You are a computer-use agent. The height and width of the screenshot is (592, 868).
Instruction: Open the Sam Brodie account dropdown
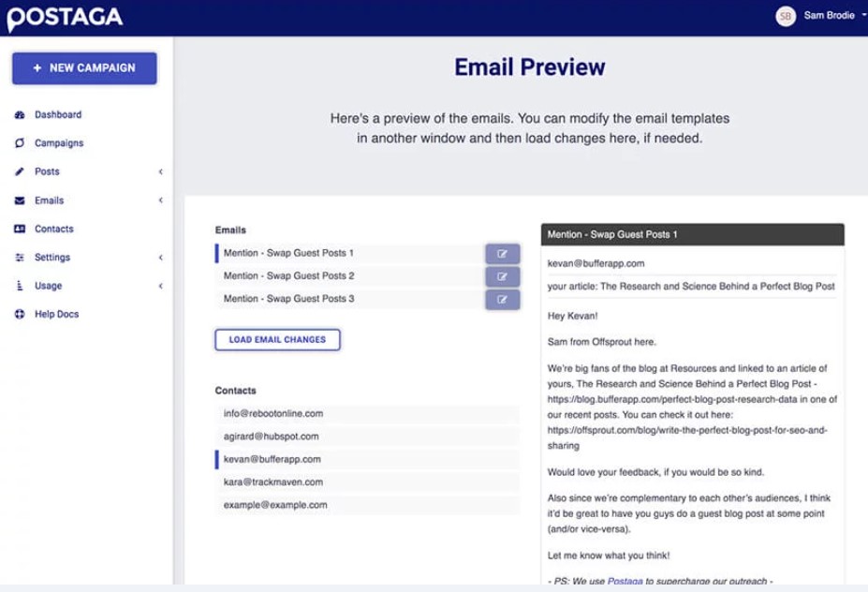(835, 16)
